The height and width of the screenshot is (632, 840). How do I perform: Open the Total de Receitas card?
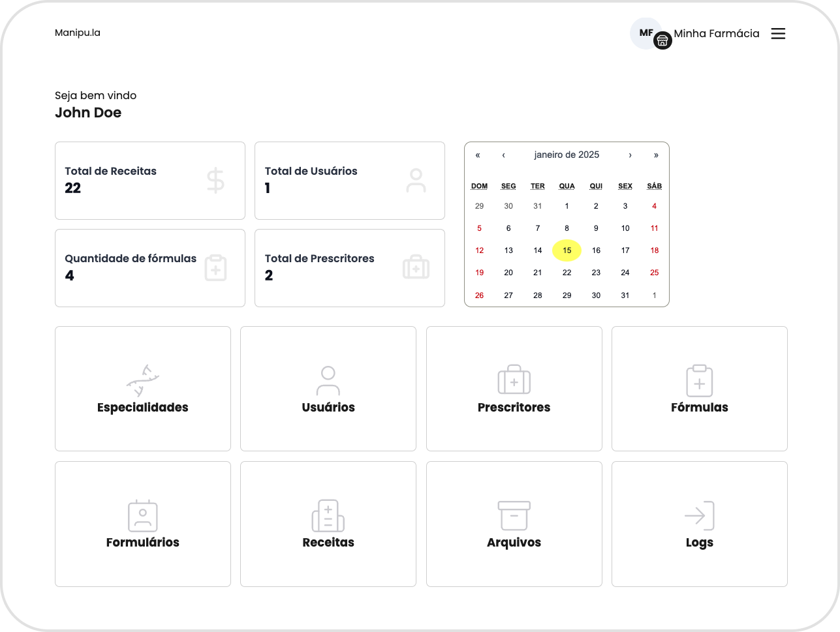[x=149, y=181]
